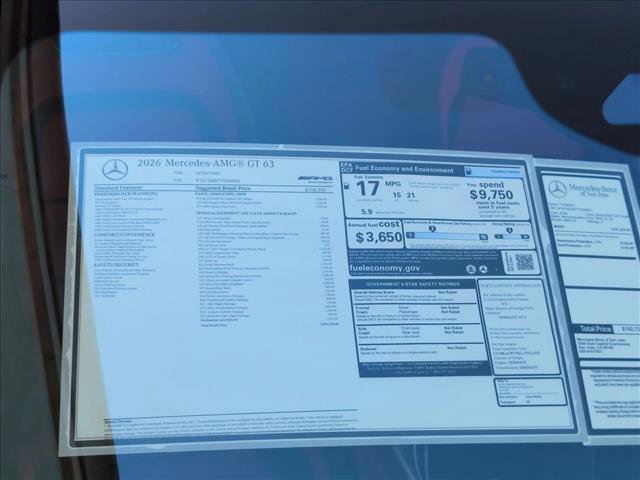This screenshot has width=640, height=480.
Task: Click the Mercedes-Benz logo on the dealer addendum sticker
Action: (557, 189)
